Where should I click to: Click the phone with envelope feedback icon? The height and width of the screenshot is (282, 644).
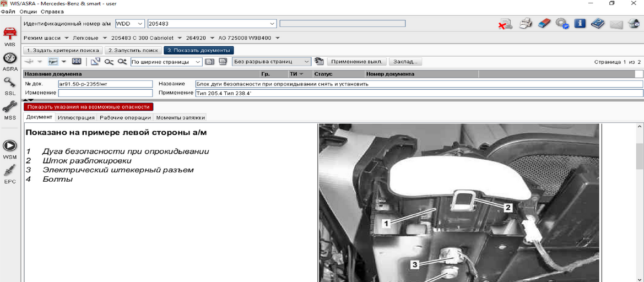click(635, 24)
